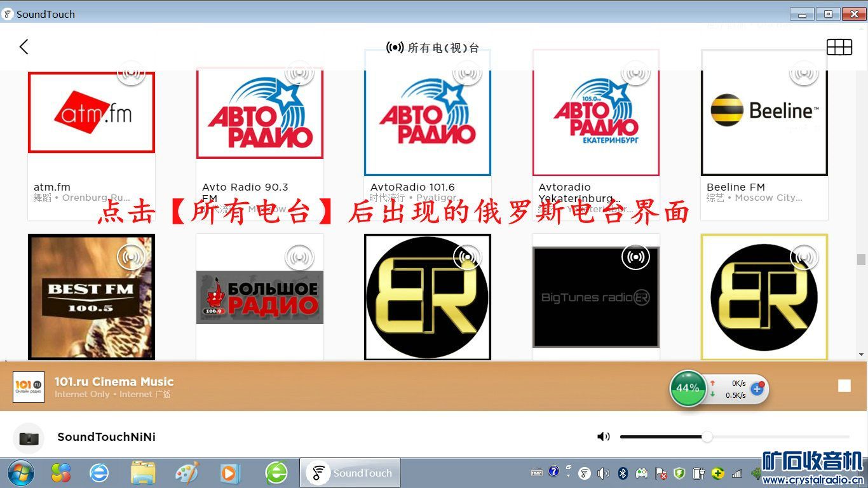Click the green 44% floating ball
The height and width of the screenshot is (488, 868).
click(x=688, y=388)
